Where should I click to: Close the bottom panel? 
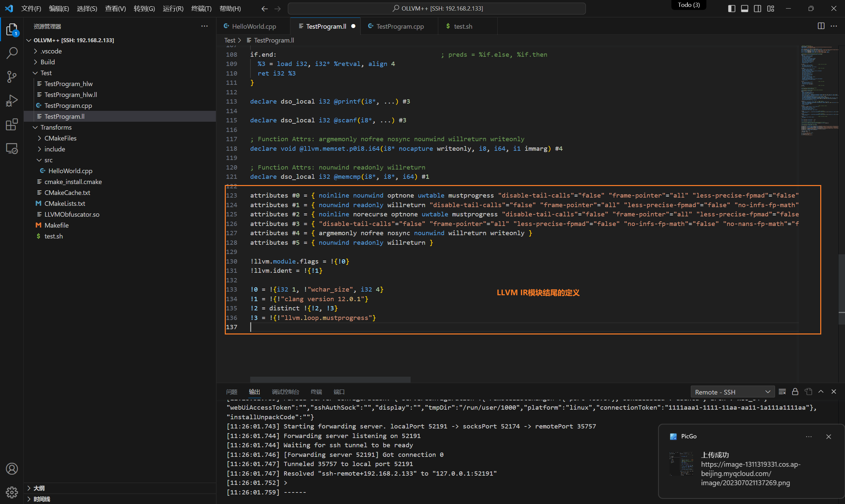(x=834, y=392)
